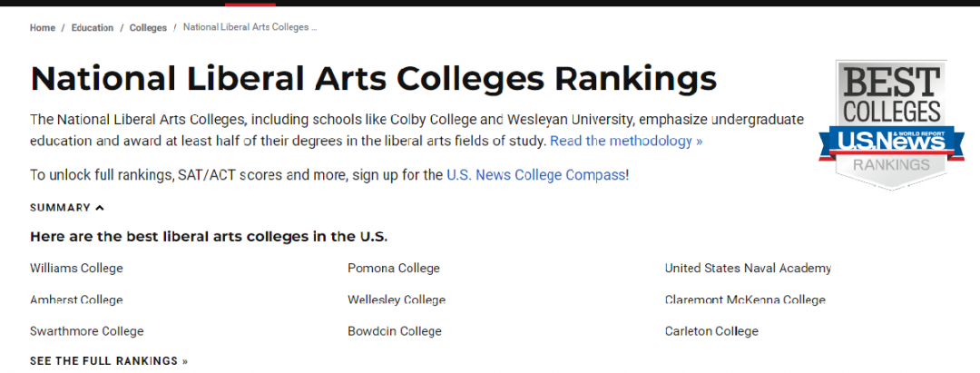Image resolution: width=980 pixels, height=373 pixels.
Task: Click the National Liberal Arts Colleges Rankings heading
Action: (x=373, y=79)
